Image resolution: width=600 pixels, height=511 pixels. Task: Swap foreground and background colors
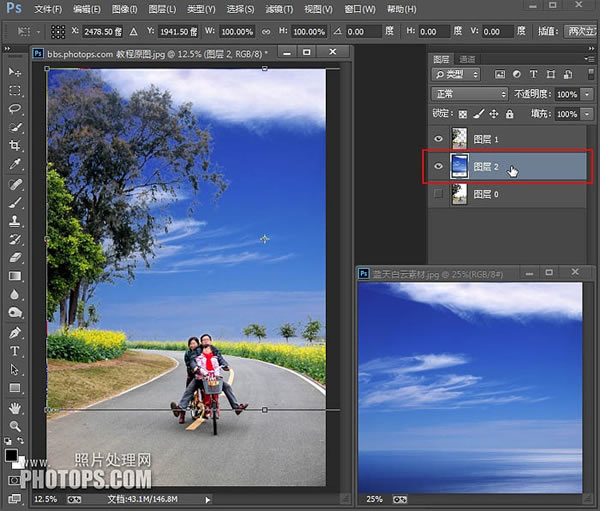[x=21, y=441]
